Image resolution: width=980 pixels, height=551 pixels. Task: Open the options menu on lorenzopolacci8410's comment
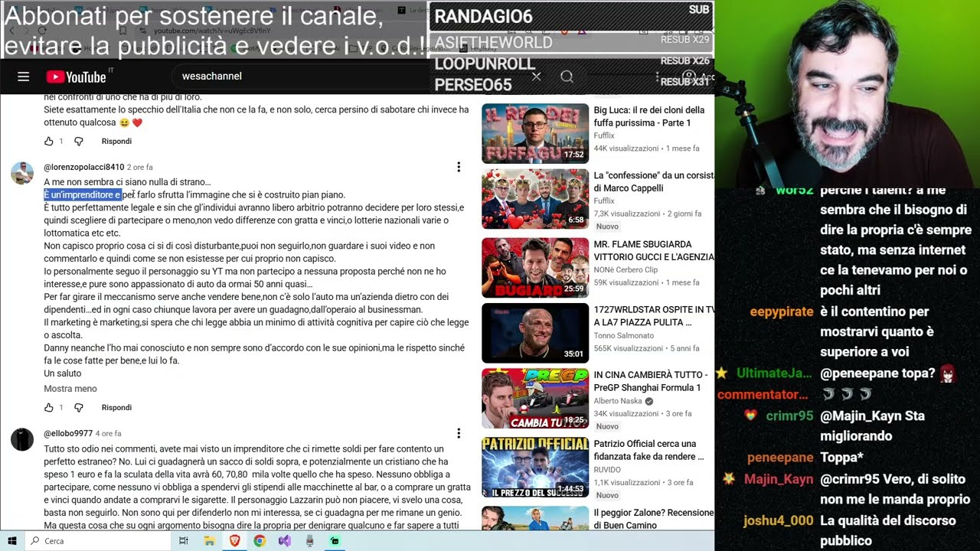pyautogui.click(x=459, y=167)
